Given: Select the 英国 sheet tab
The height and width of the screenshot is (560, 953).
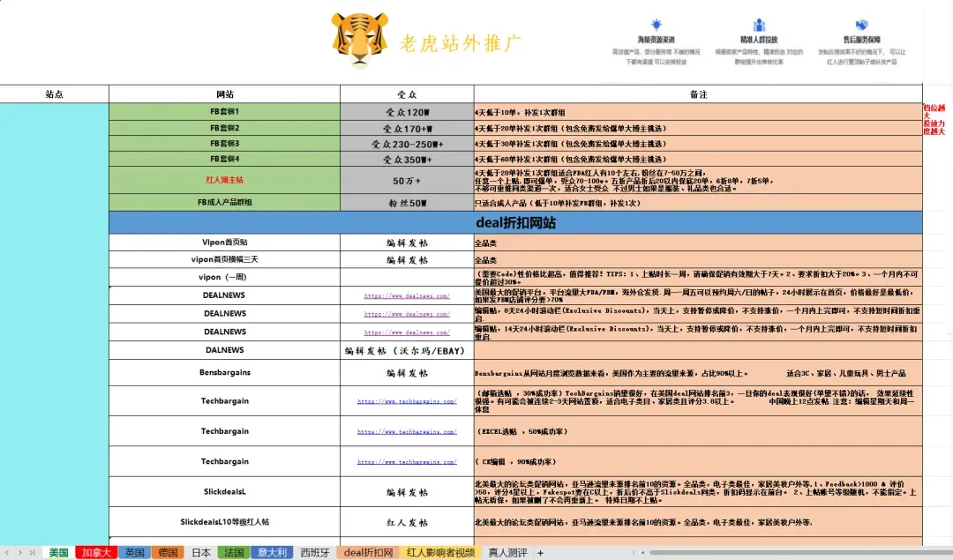Looking at the screenshot, I should [134, 553].
